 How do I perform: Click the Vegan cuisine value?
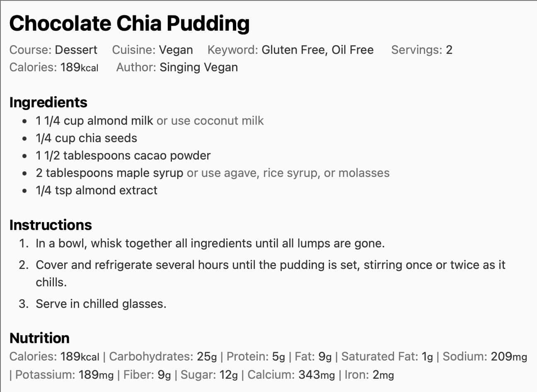coord(176,50)
